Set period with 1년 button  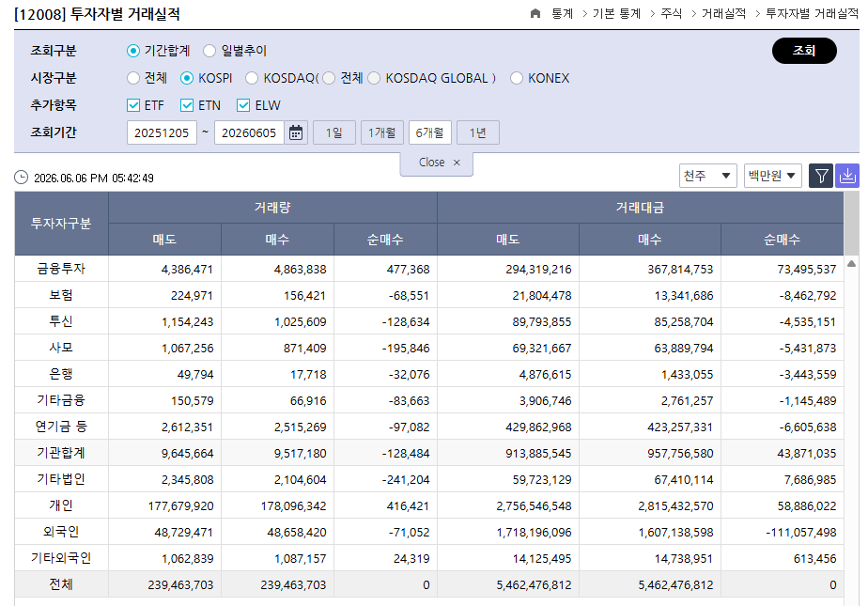pos(478,132)
